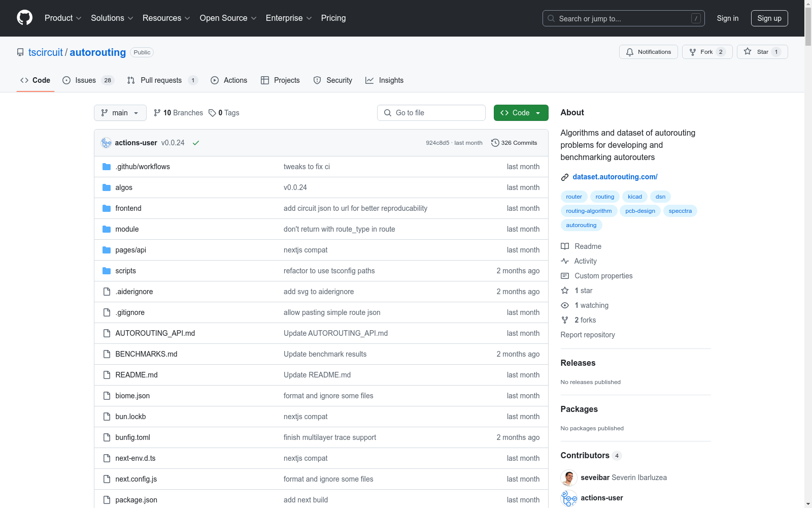Expand the Open Source menu
This screenshot has width=812, height=508.
[x=228, y=18]
